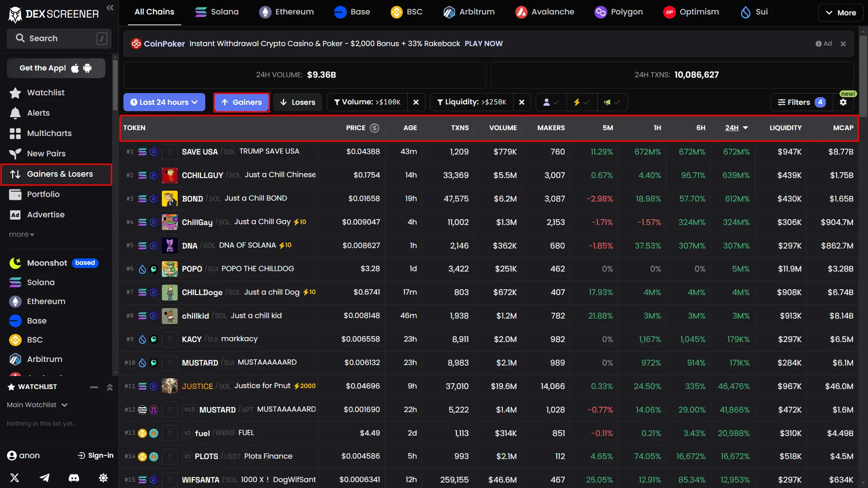Click Sign-in link
This screenshot has height=488, width=868.
point(95,455)
